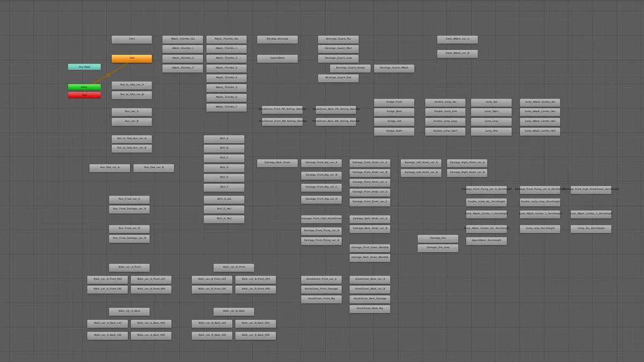Select the Run_Fast_ver_B state node
This screenshot has height=362, width=644.
[x=153, y=168]
